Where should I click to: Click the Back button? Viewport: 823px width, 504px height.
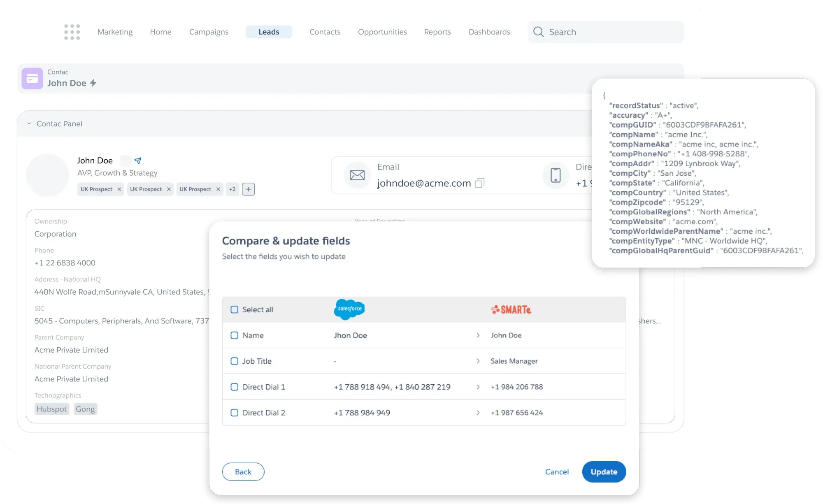(243, 471)
